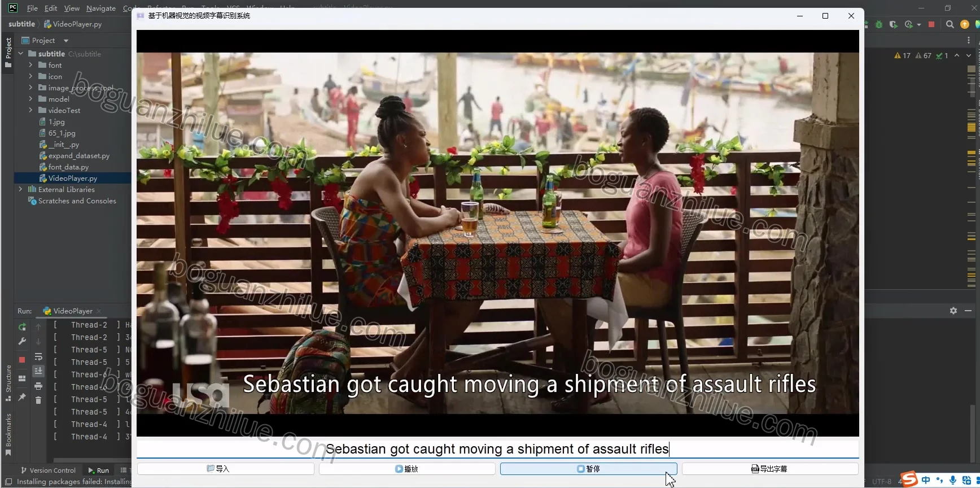The height and width of the screenshot is (488, 980).
Task: Click the 播放 play button
Action: click(407, 469)
